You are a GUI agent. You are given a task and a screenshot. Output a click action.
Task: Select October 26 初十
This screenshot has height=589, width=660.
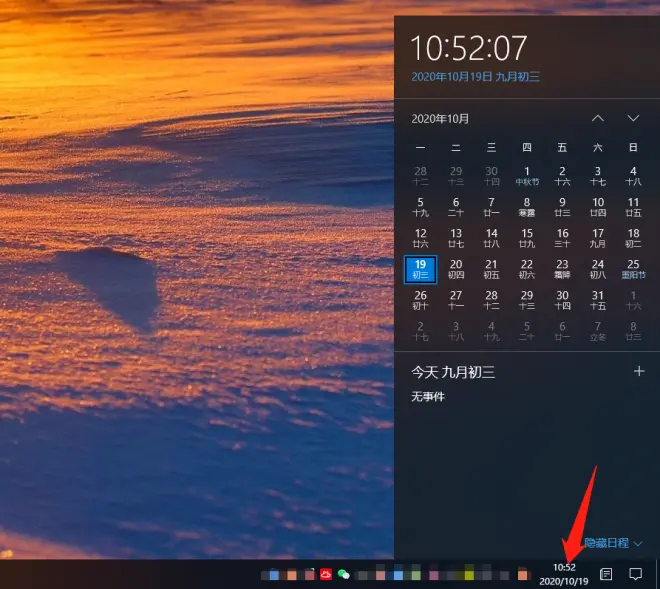[420, 300]
